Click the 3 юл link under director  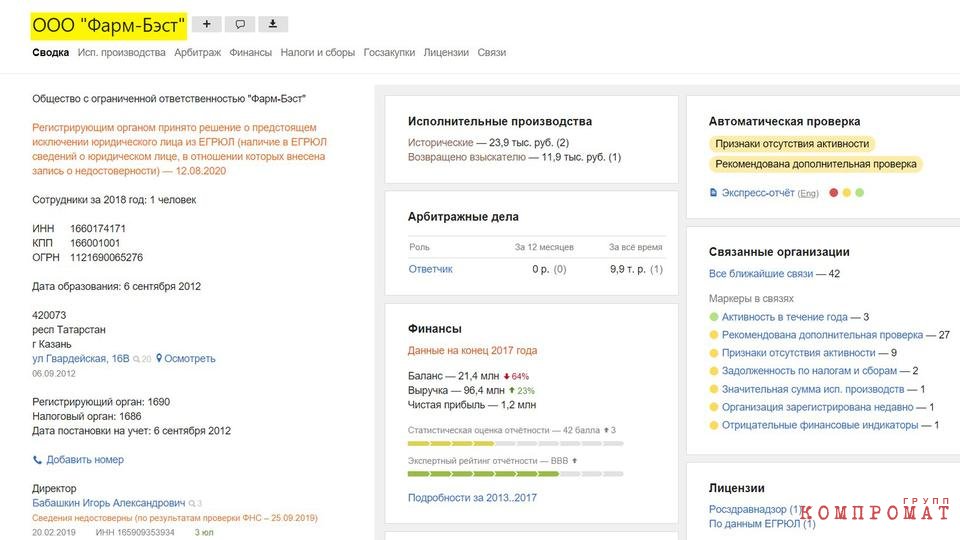[204, 533]
